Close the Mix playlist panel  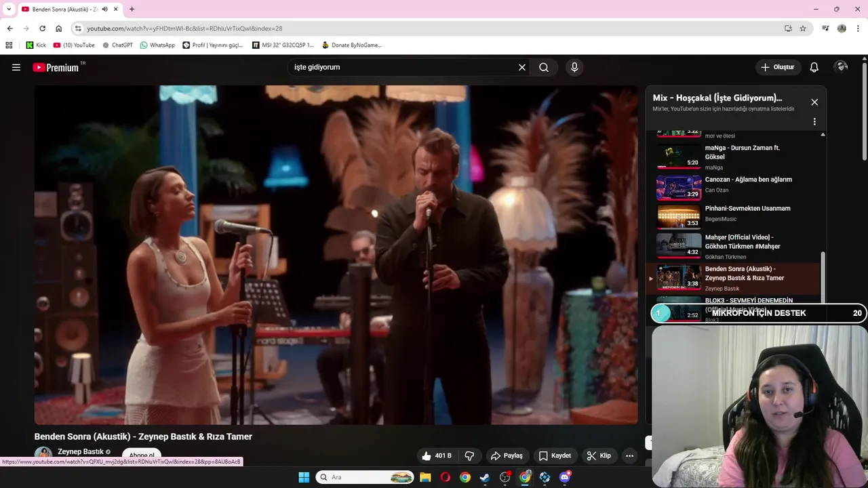tap(814, 102)
